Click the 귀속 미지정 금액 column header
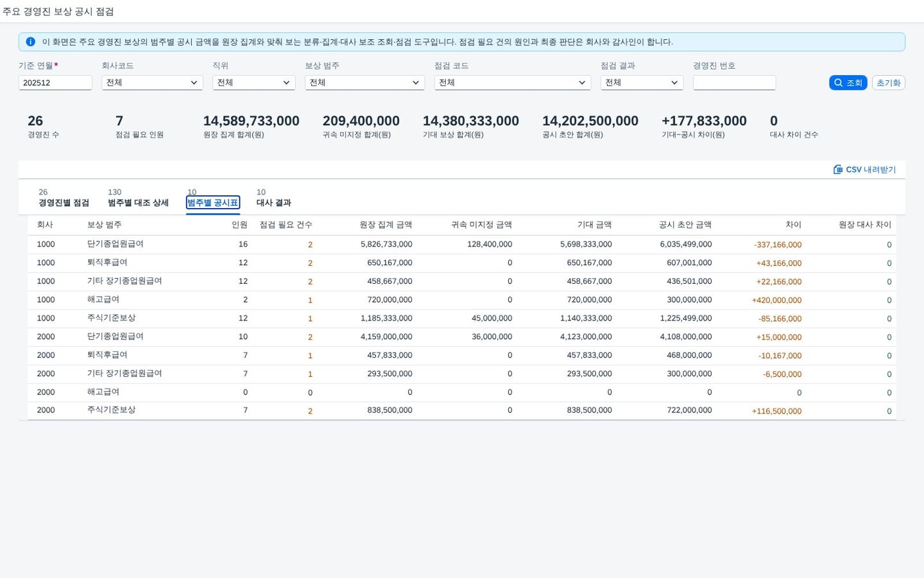 [481, 225]
